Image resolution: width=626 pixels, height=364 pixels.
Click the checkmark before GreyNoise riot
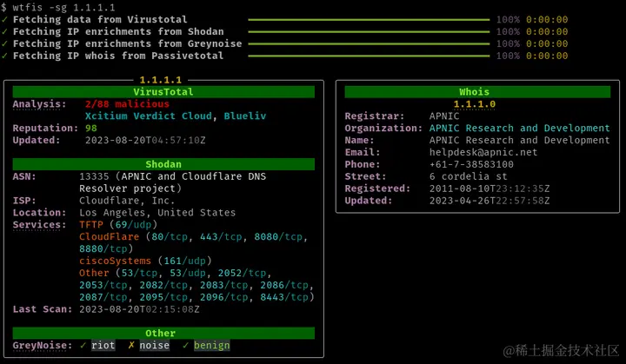pos(83,345)
